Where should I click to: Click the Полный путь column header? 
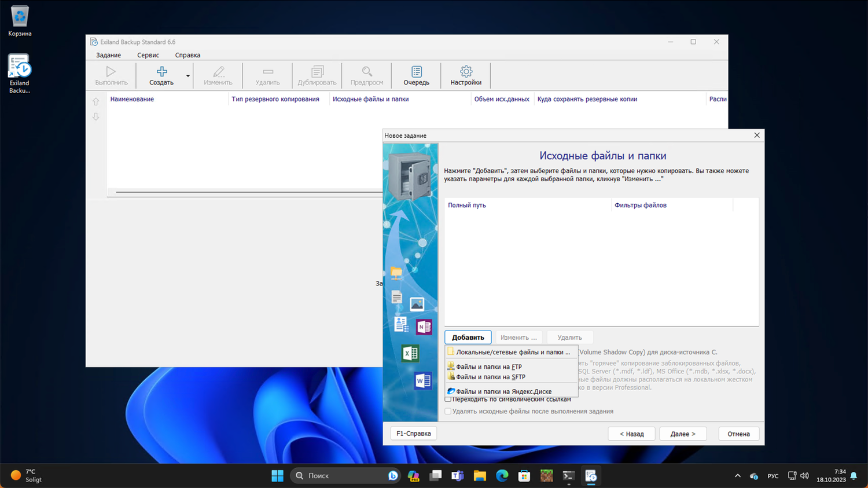tap(467, 206)
